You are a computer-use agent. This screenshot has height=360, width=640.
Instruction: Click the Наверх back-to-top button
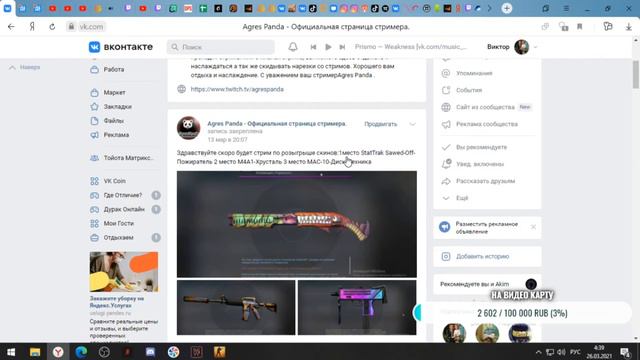point(24,67)
